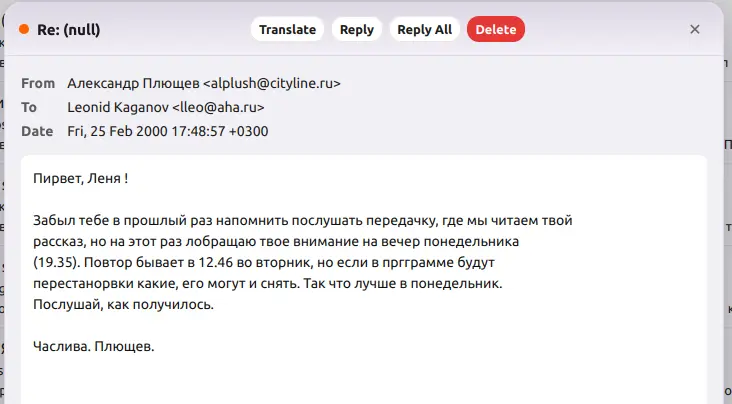Click the recipient name Leonid Kaganov
732x404 pixels.
click(118, 107)
